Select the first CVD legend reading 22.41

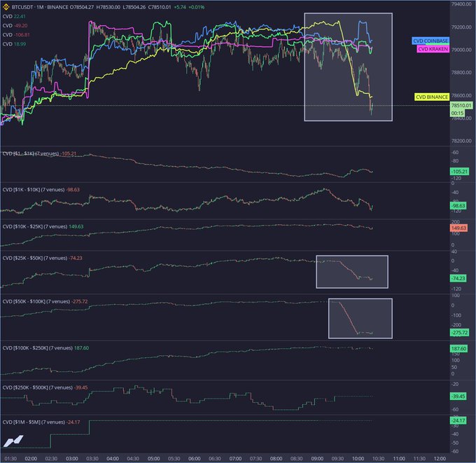(x=14, y=16)
